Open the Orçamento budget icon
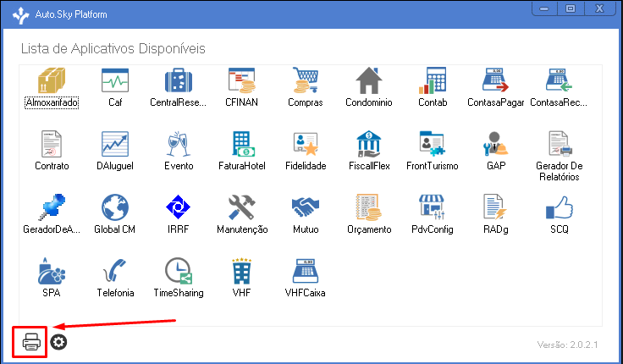The image size is (623, 364). coord(369,207)
